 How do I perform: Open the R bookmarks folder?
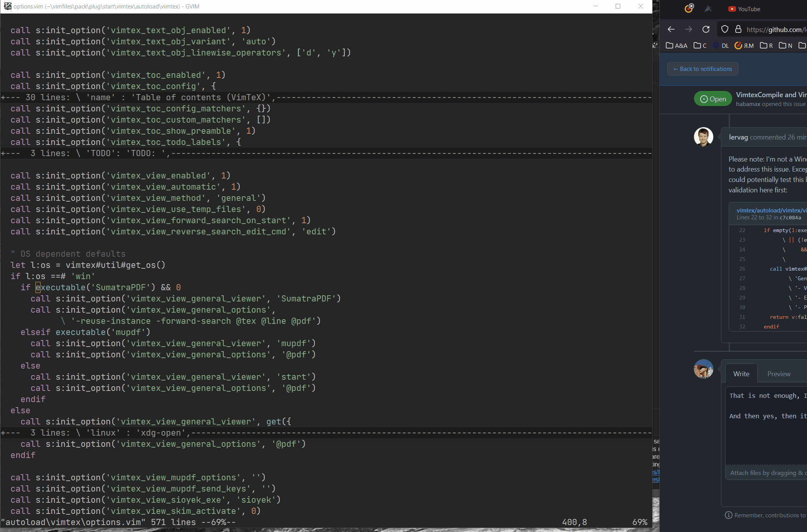pyautogui.click(x=767, y=45)
